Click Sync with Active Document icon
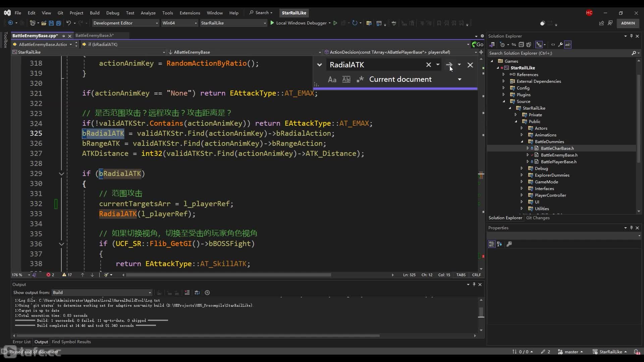Screen dimensions: 644x362 514,45
